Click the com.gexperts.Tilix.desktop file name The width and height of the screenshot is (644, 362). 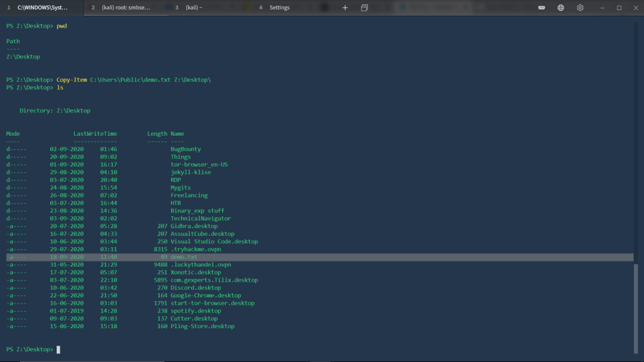tap(214, 280)
